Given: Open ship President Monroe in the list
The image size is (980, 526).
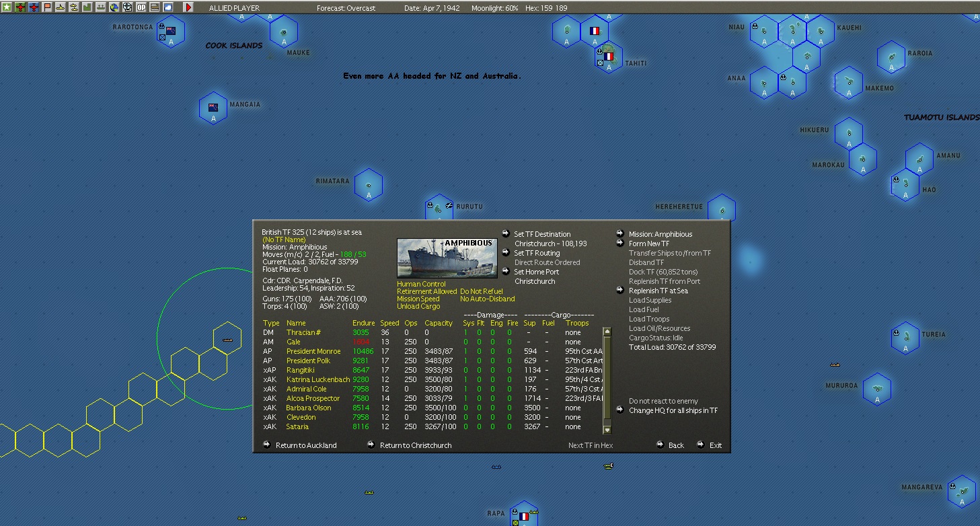Looking at the screenshot, I should [x=313, y=351].
